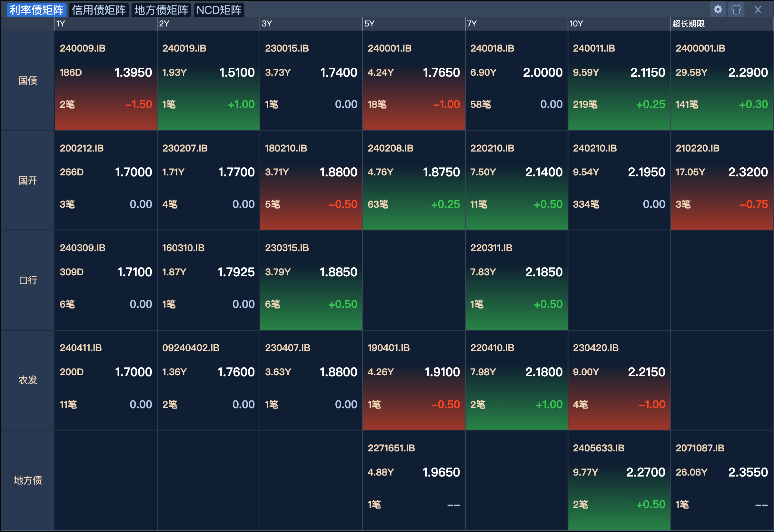Close the bond matrix panel
The height and width of the screenshot is (532, 774).
(x=758, y=10)
